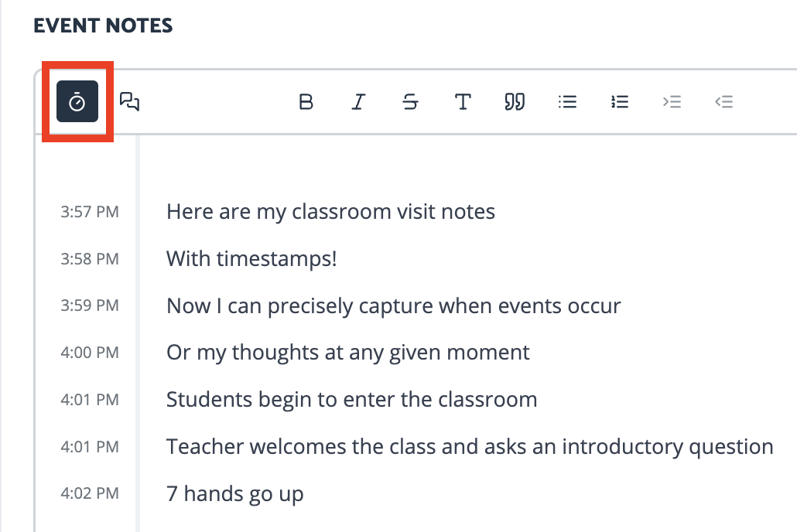Select the 4:00 PM timestamp
Screen dimensions: 797x532
pos(90,353)
